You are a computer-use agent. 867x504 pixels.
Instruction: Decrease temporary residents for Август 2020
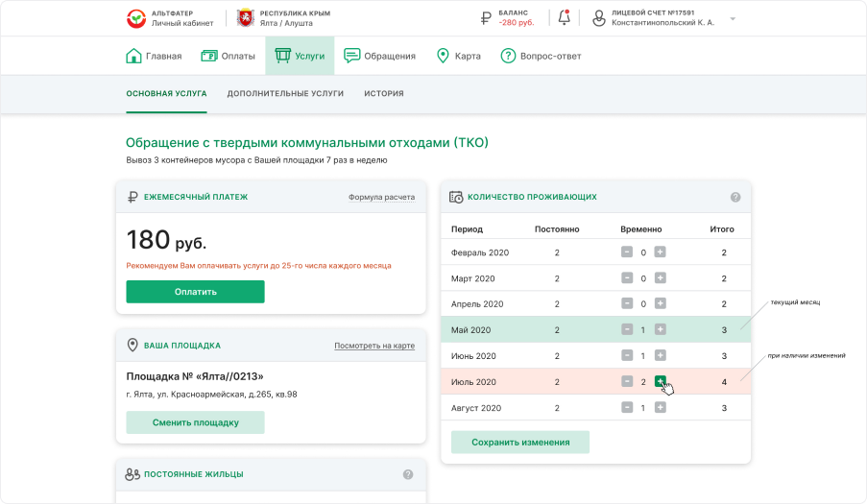[626, 407]
